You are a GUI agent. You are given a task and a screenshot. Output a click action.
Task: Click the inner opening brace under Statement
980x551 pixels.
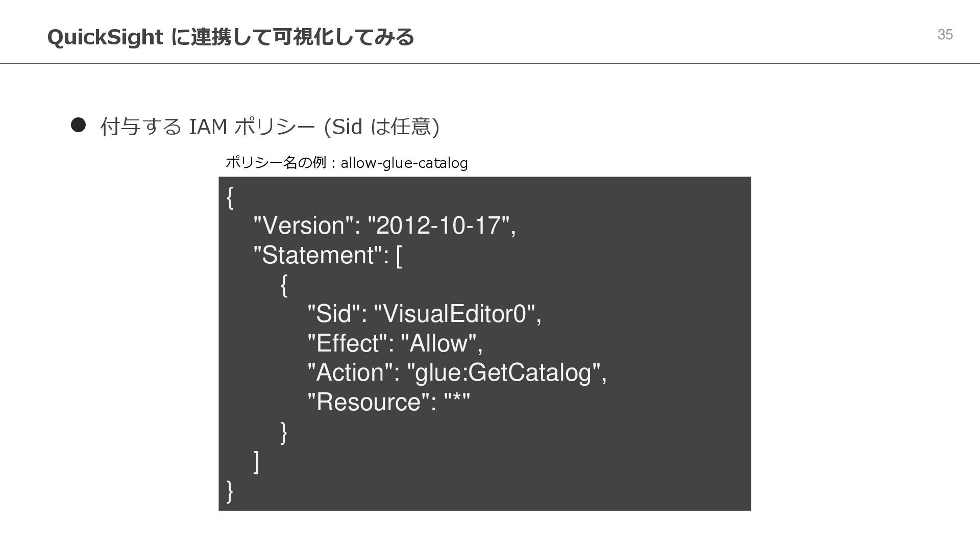284,285
